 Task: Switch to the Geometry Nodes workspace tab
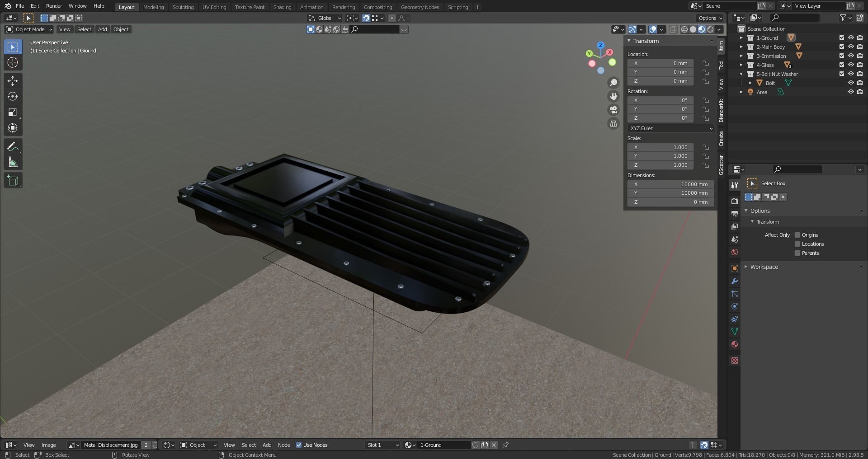[420, 7]
